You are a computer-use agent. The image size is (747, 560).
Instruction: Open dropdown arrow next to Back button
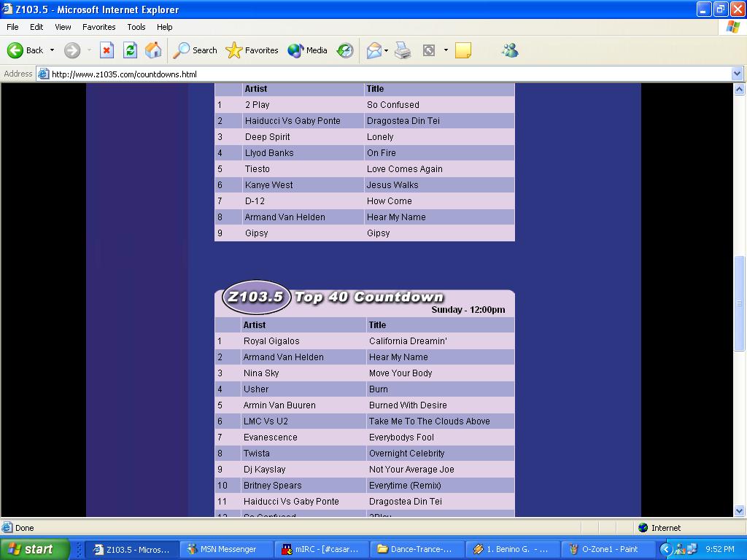(52, 50)
